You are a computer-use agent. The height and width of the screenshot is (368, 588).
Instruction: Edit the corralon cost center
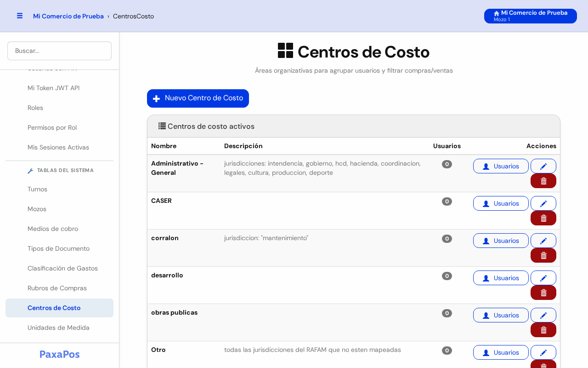(543, 241)
